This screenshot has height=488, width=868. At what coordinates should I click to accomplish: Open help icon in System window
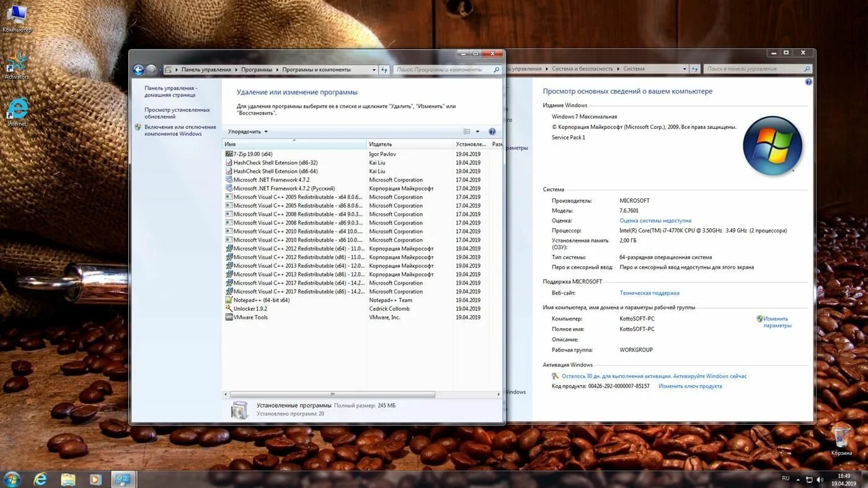point(808,82)
